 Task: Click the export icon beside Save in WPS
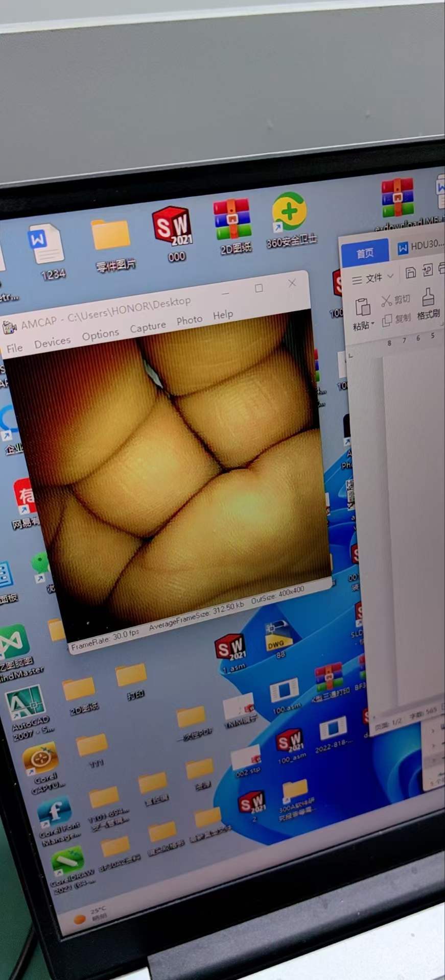tap(428, 269)
